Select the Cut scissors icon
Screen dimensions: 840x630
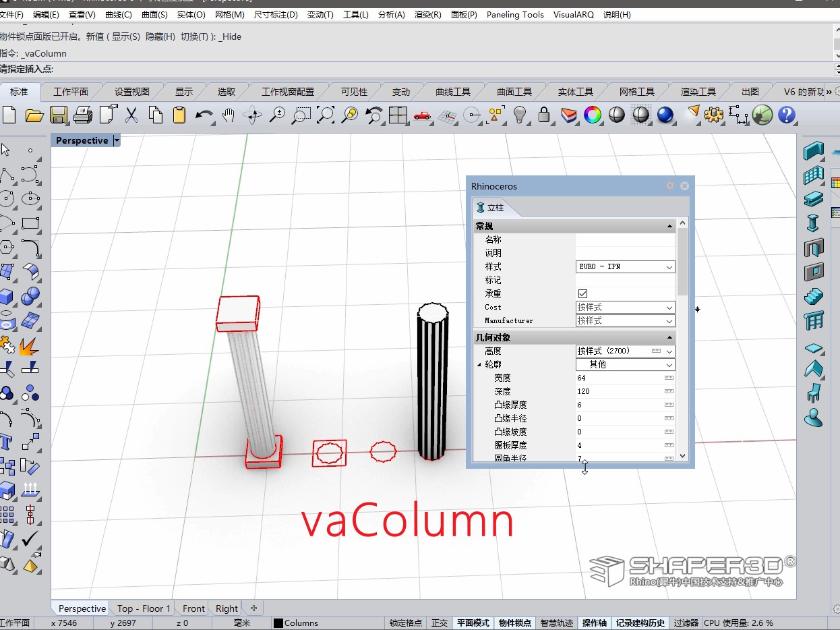point(131,115)
